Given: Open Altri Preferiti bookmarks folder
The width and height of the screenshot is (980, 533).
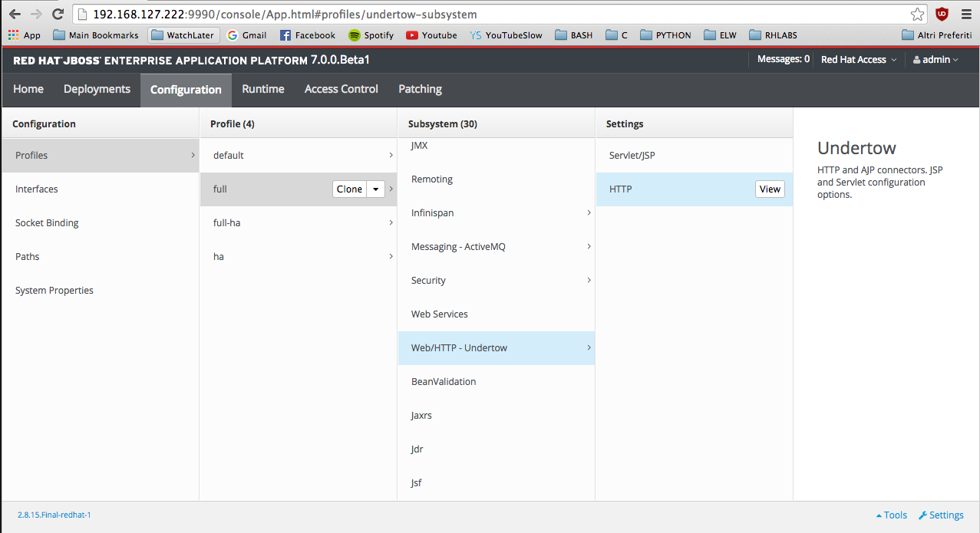Looking at the screenshot, I should 937,35.
